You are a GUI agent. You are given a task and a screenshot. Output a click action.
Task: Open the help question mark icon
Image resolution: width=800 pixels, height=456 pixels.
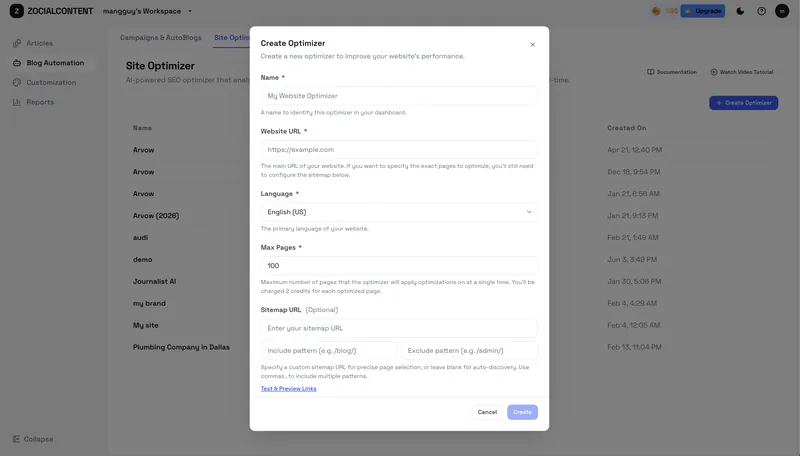(761, 11)
